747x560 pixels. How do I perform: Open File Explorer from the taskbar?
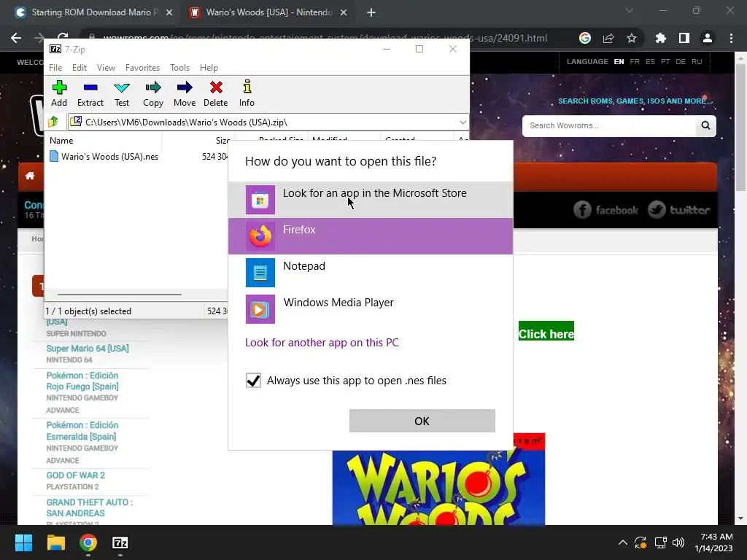point(55,542)
